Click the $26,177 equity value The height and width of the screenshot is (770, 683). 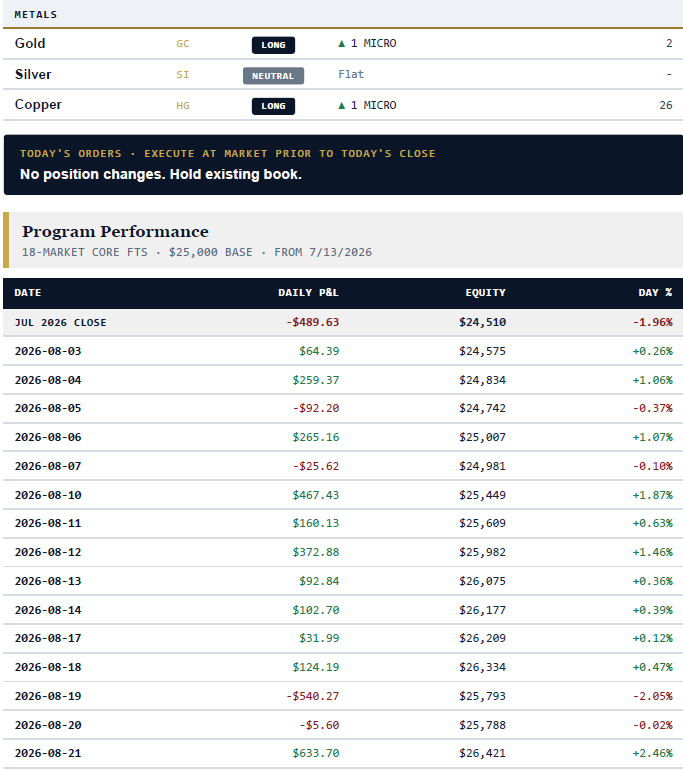(483, 610)
